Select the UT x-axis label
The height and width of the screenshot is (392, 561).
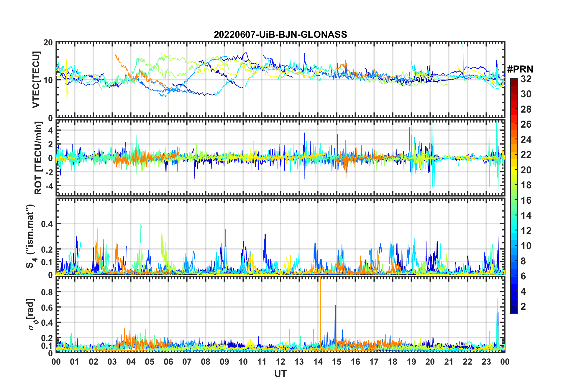tap(280, 374)
